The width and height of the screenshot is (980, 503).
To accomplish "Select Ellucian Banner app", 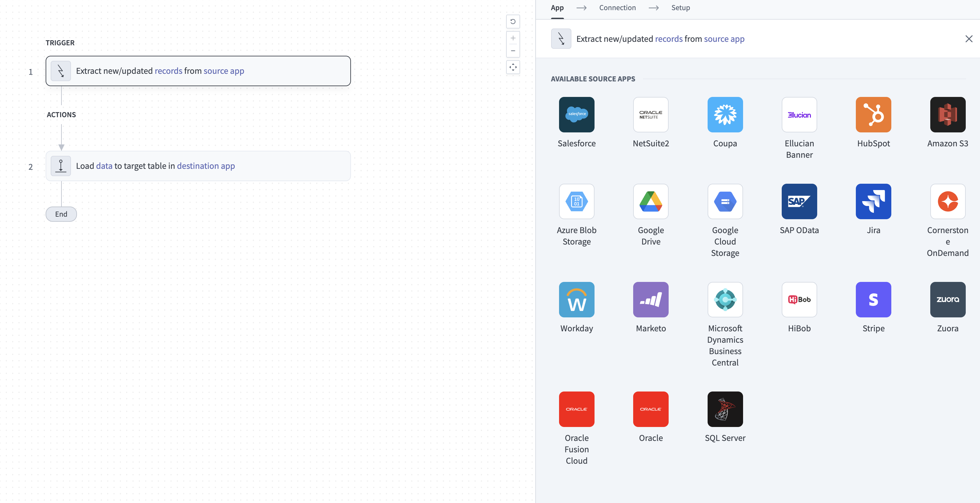I will (799, 115).
